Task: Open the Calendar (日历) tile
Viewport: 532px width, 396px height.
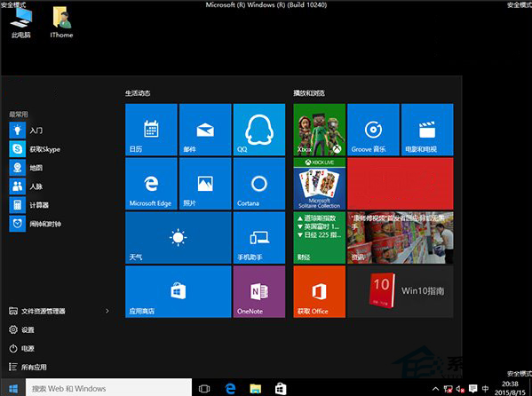Action: tap(151, 130)
